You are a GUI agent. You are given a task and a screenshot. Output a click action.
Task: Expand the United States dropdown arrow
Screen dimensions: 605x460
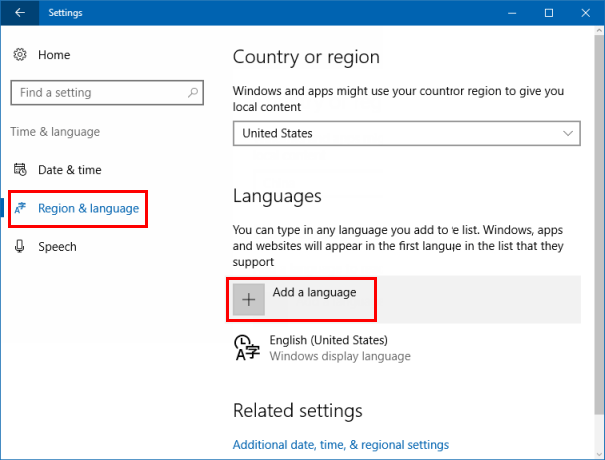568,133
